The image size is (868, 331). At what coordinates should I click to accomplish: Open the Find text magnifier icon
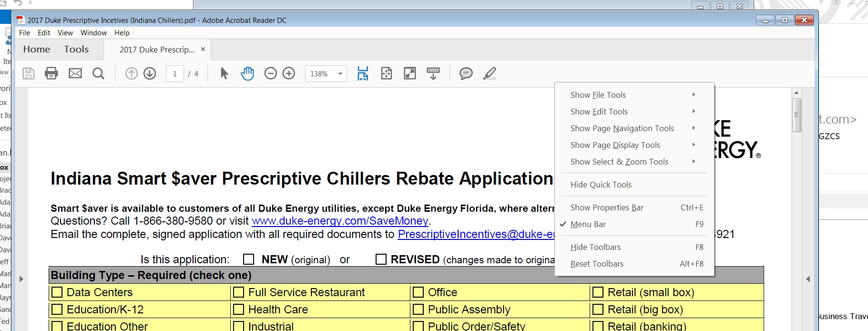pyautogui.click(x=98, y=73)
